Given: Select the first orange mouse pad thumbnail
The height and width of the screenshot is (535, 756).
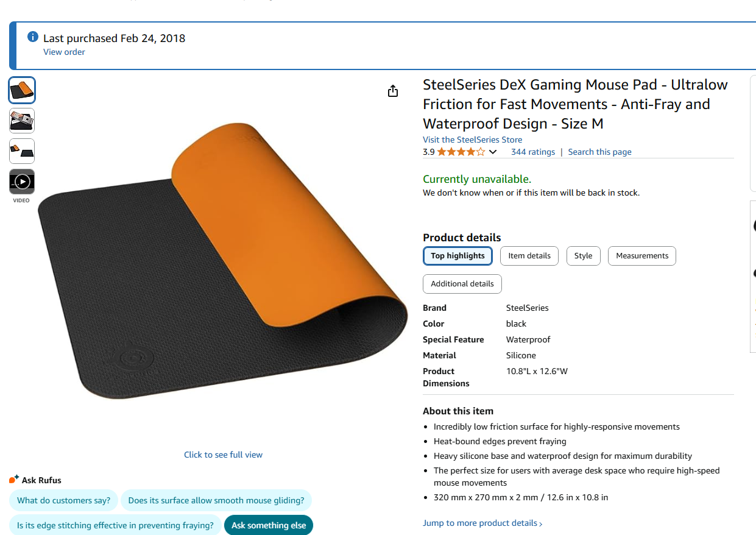Looking at the screenshot, I should (22, 90).
